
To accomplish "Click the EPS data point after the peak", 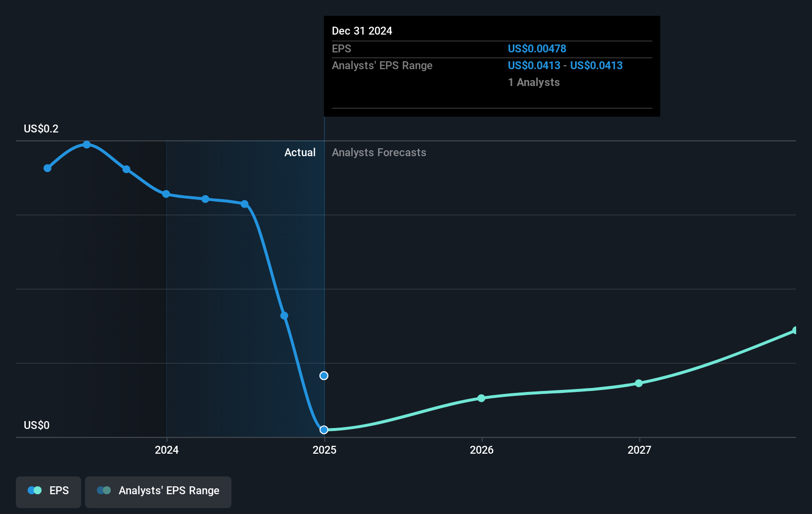I will [127, 169].
